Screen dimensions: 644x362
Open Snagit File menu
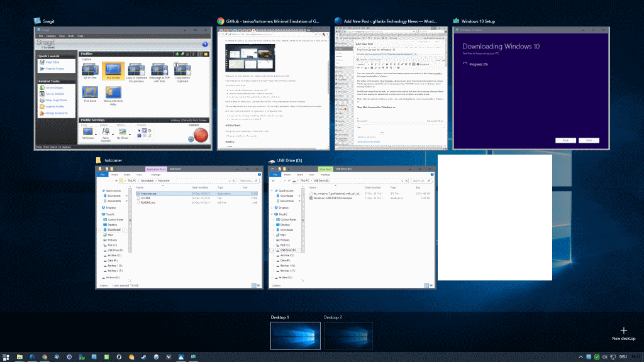tap(41, 36)
